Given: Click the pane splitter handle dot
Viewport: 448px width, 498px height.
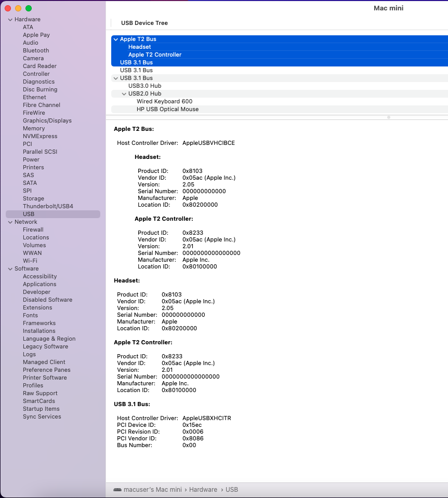Looking at the screenshot, I should point(389,117).
